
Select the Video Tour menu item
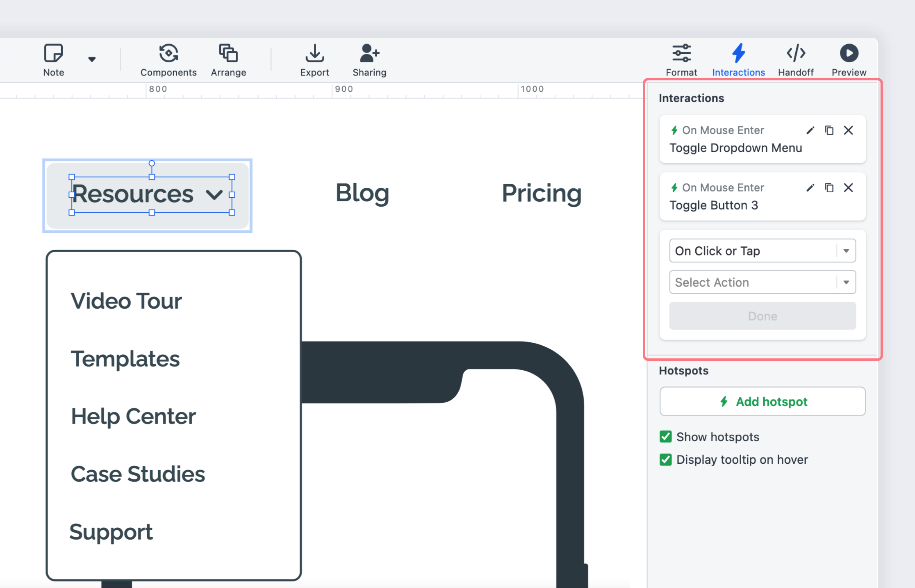126,301
